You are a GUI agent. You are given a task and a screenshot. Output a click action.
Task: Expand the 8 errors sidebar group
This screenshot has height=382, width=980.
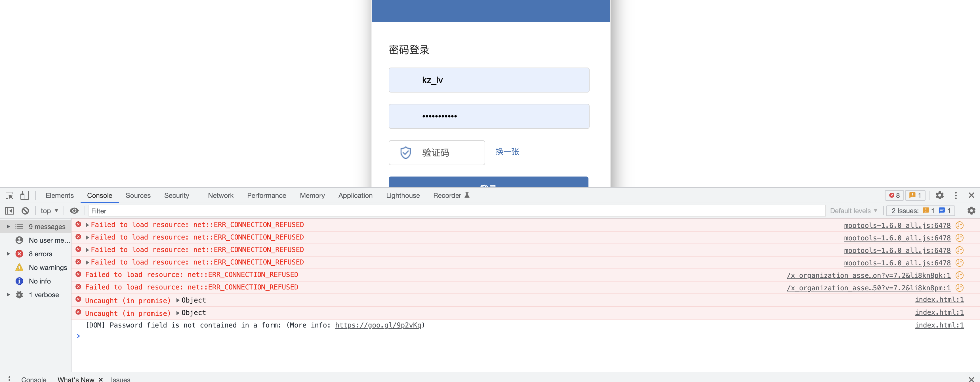[x=8, y=254]
